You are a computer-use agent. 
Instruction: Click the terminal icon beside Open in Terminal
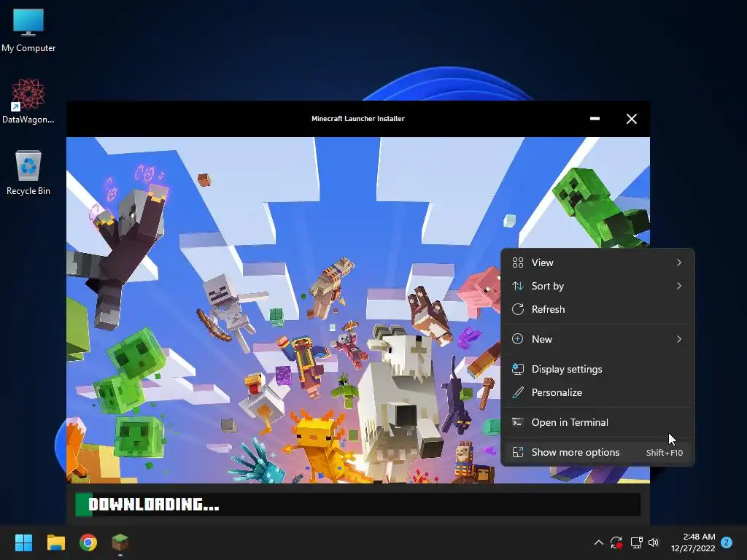pos(518,422)
